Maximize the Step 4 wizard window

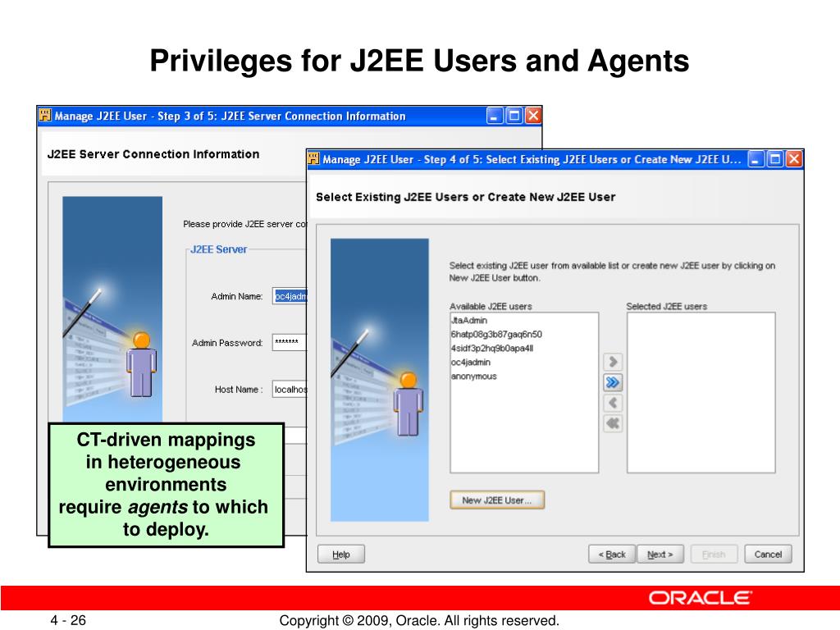click(x=774, y=159)
